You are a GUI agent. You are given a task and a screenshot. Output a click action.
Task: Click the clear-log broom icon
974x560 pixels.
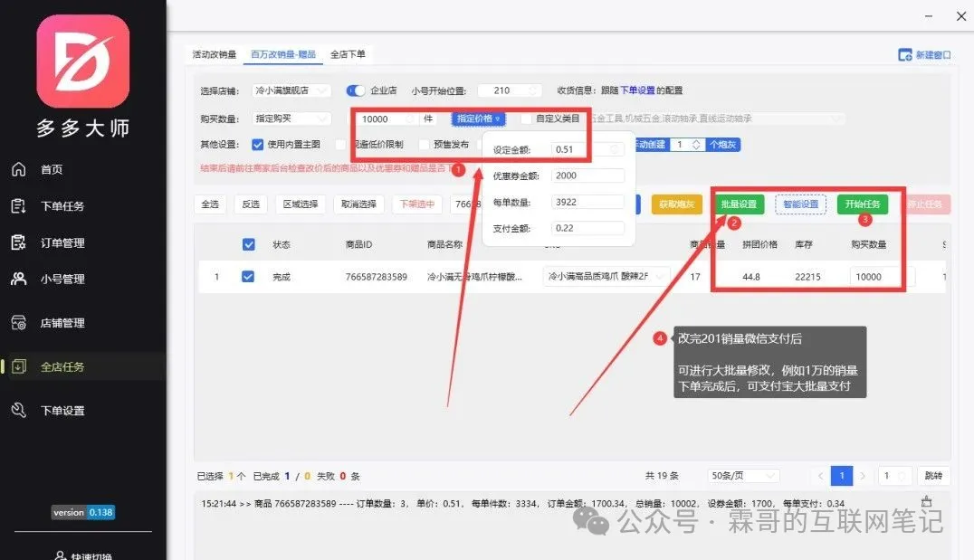(x=925, y=501)
